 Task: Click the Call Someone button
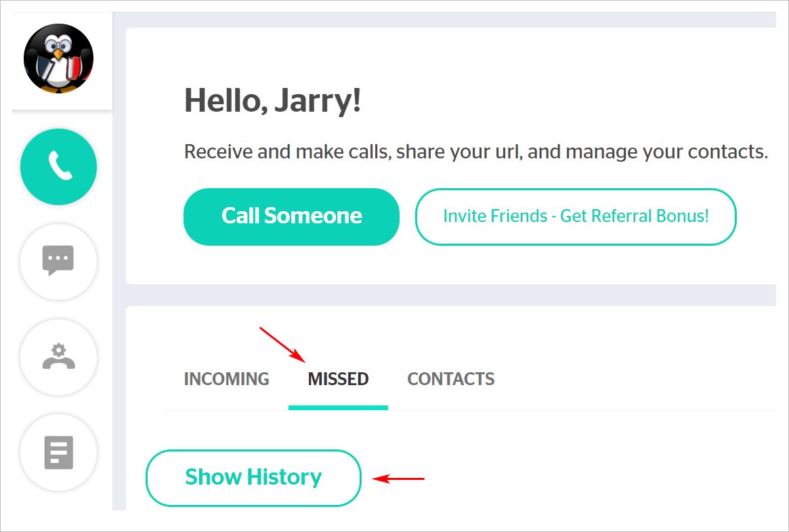291,217
